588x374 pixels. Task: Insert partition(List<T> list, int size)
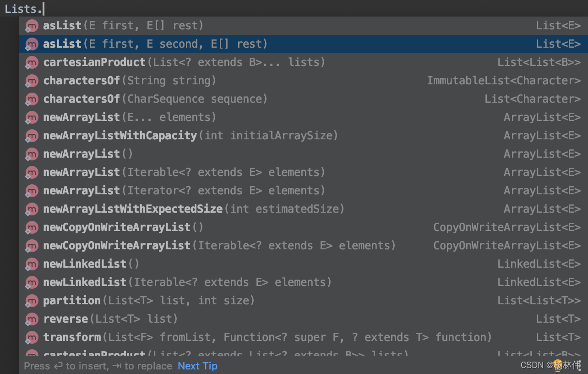(x=304, y=301)
